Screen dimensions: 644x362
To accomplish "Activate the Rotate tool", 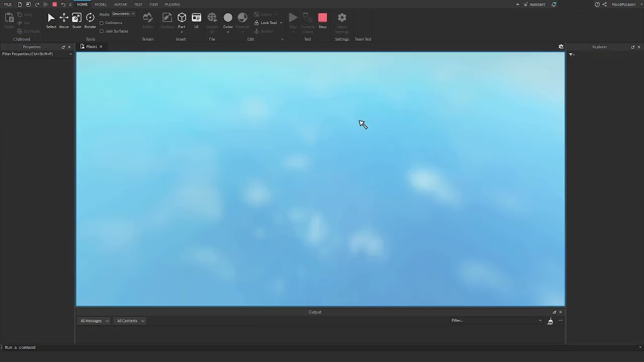I will point(90,21).
